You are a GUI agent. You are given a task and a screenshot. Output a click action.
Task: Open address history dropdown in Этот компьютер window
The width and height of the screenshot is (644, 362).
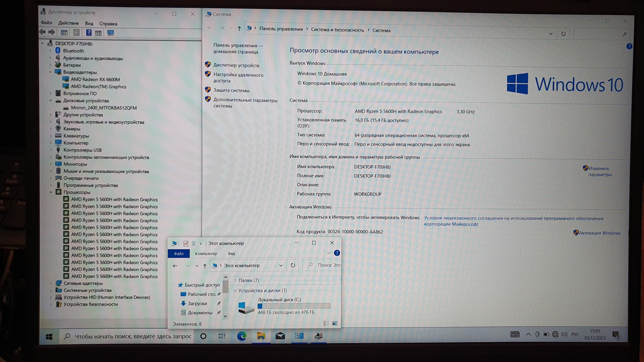pyautogui.click(x=281, y=266)
